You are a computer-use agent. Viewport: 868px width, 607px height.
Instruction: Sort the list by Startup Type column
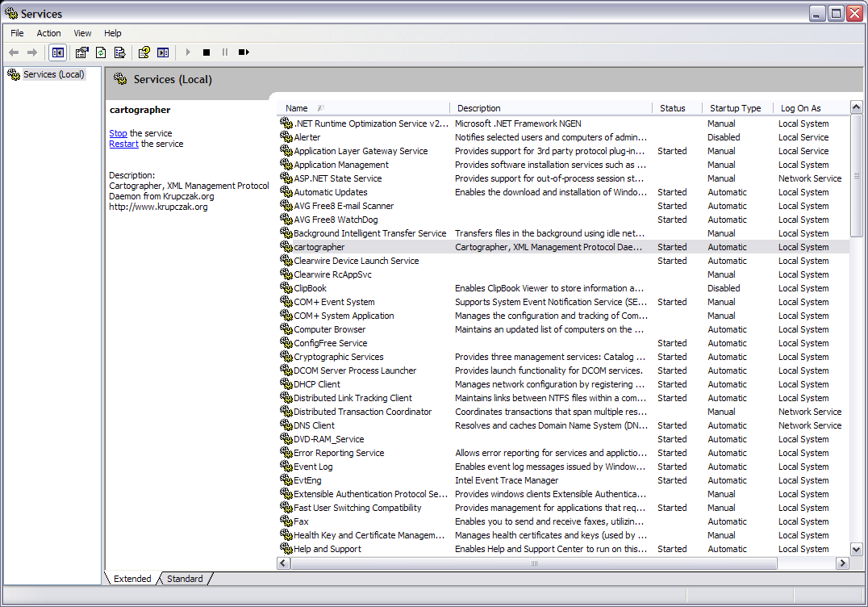tap(735, 108)
